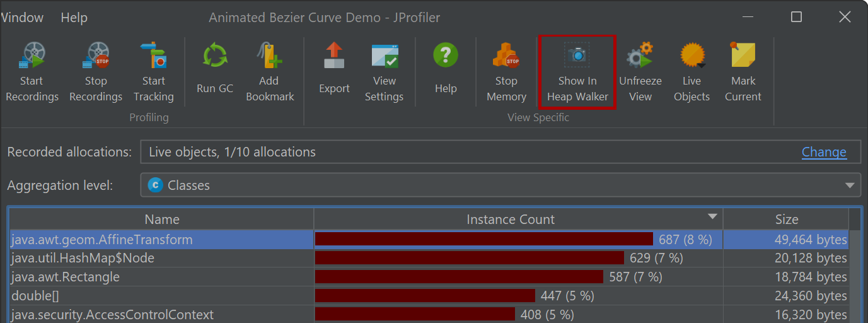Select the java.awt.geom.AffineTransform row
The height and width of the screenshot is (323, 868).
[x=429, y=240]
